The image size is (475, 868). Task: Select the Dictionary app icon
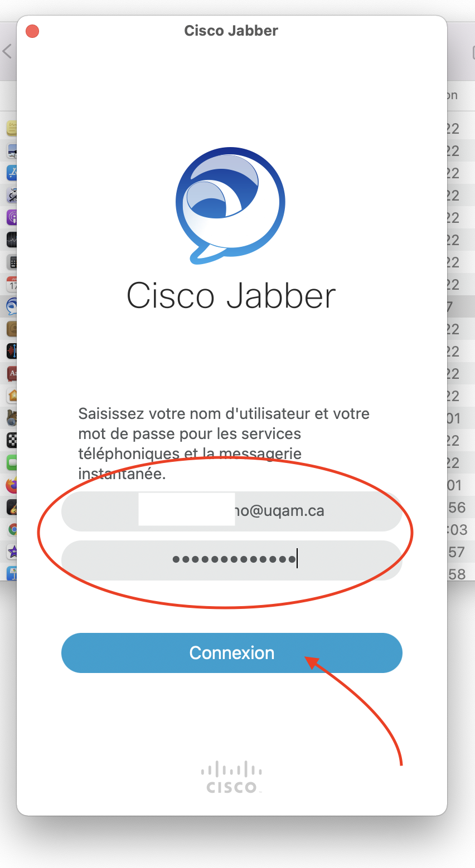[12, 373]
